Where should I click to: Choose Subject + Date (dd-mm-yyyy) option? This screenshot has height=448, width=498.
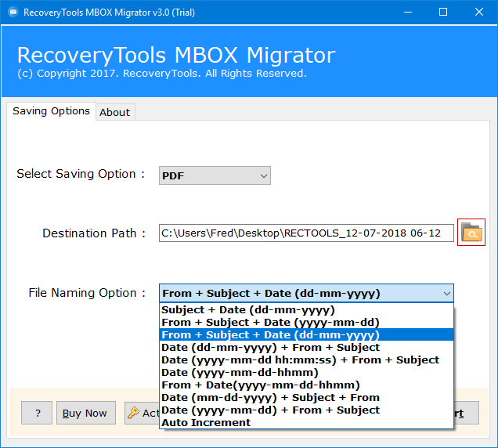pyautogui.click(x=306, y=310)
